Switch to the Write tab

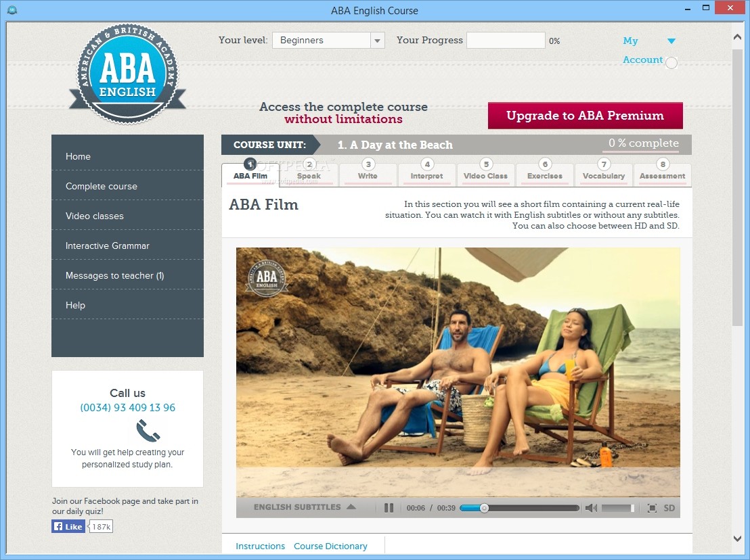tap(368, 175)
